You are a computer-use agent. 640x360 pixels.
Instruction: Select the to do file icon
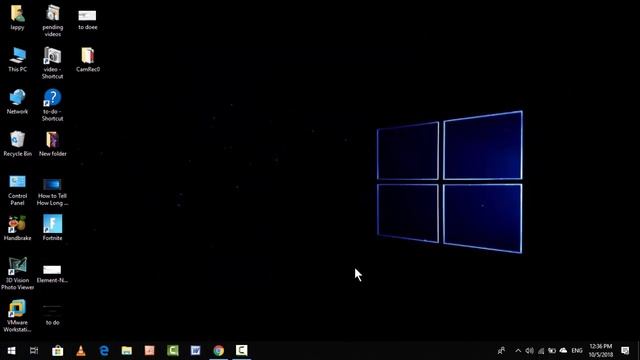click(x=52, y=311)
